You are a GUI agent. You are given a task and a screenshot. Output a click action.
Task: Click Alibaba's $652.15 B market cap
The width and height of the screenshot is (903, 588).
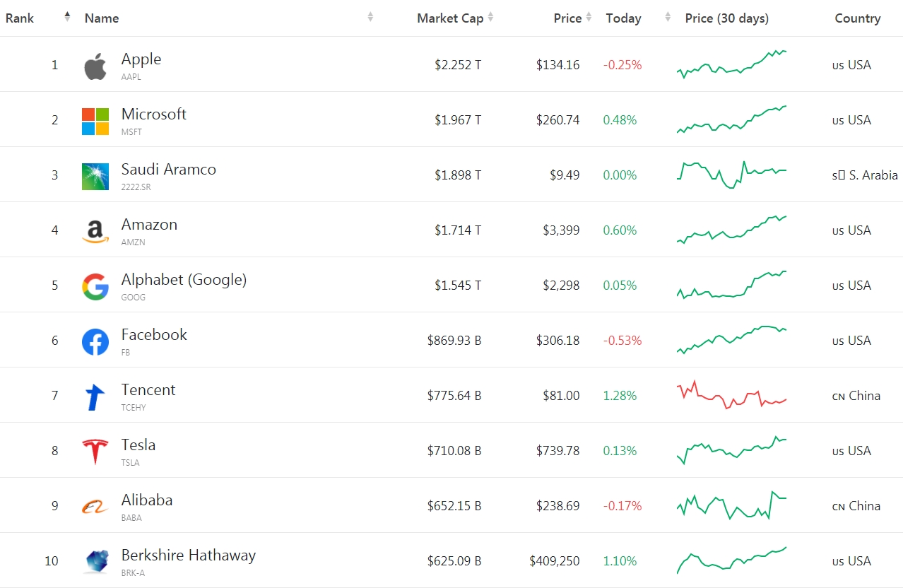pos(454,506)
